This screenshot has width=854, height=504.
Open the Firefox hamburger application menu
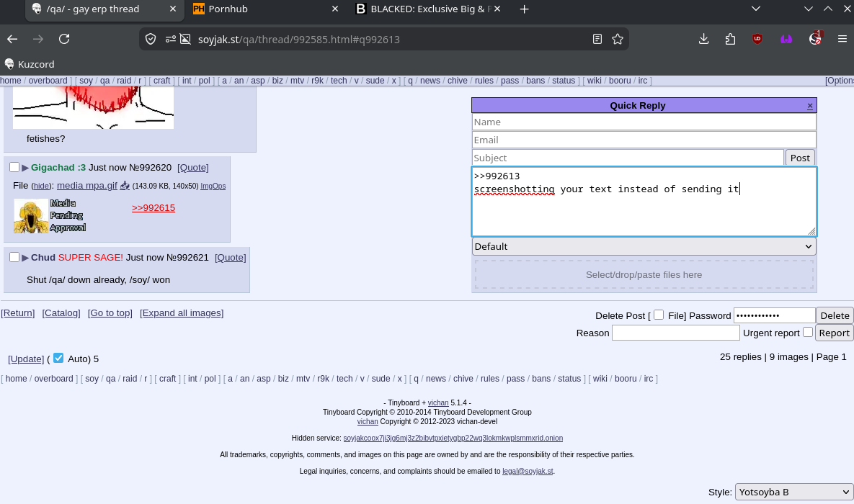coord(842,39)
